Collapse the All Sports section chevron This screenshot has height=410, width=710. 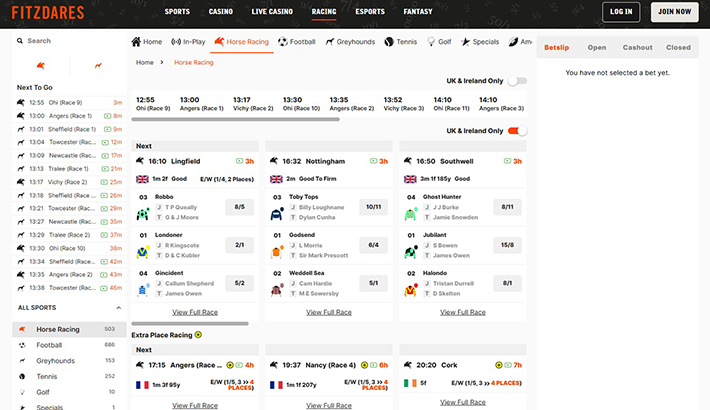[119, 308]
